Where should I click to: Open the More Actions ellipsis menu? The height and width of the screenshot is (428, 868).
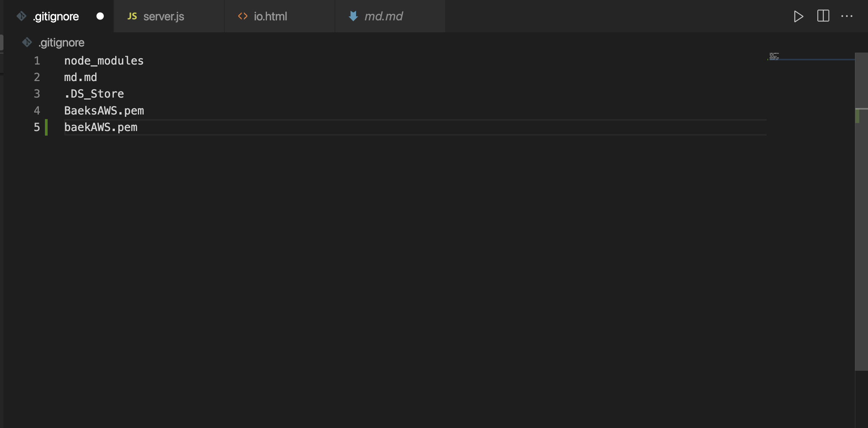click(846, 16)
